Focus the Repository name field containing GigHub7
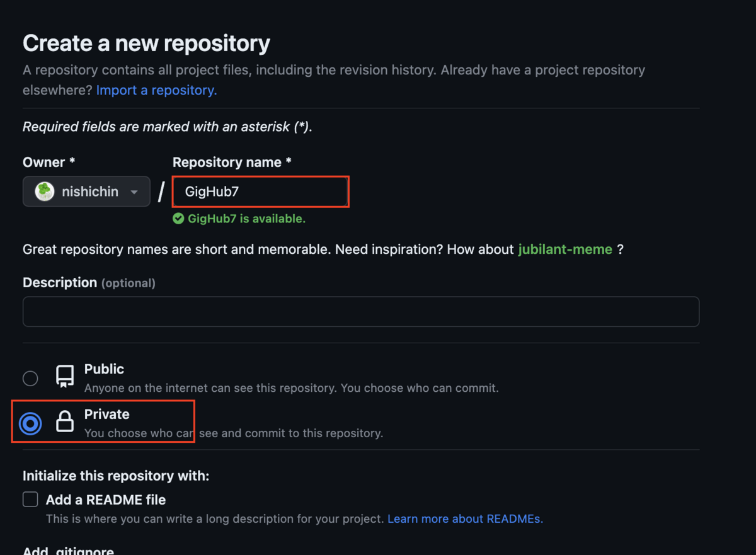Viewport: 756px width, 555px height. pos(261,192)
